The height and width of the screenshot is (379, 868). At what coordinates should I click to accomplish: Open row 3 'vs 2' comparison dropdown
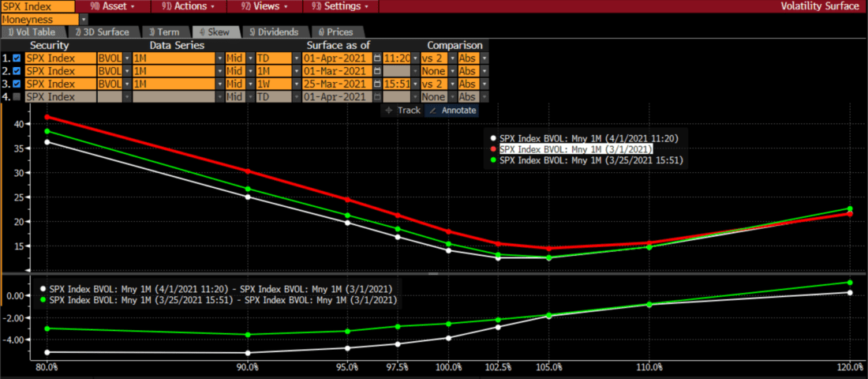(x=451, y=84)
